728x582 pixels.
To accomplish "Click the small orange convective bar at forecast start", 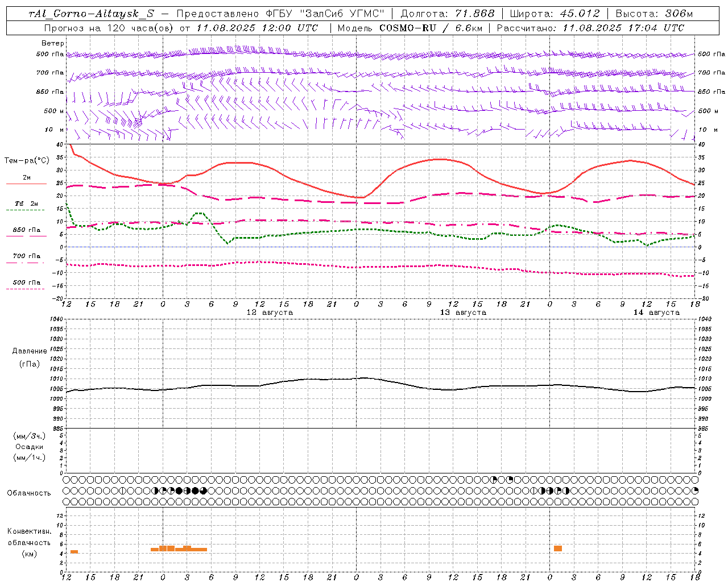I will pyautogui.click(x=74, y=552).
